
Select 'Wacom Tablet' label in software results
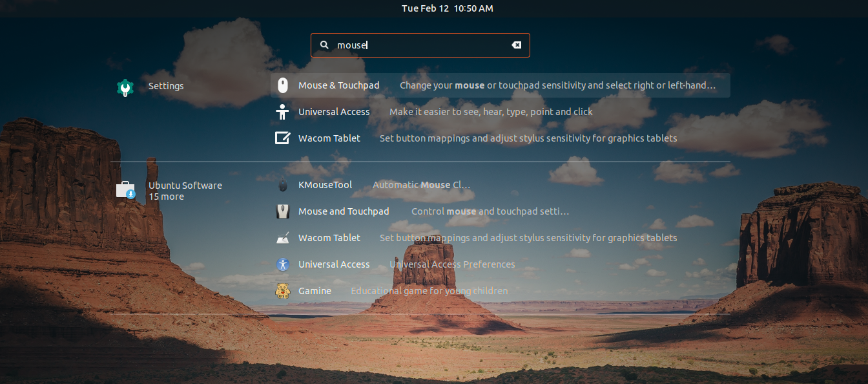tap(329, 238)
